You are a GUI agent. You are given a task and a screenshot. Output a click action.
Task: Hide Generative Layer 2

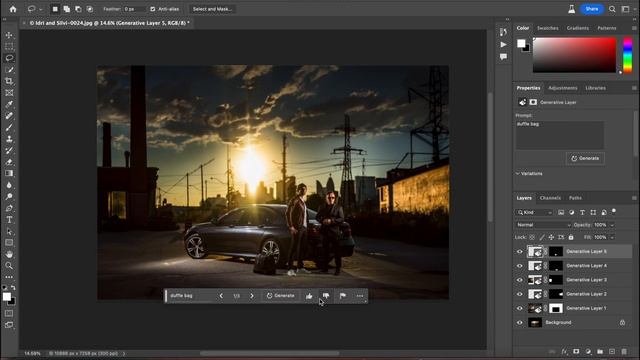[520, 294]
